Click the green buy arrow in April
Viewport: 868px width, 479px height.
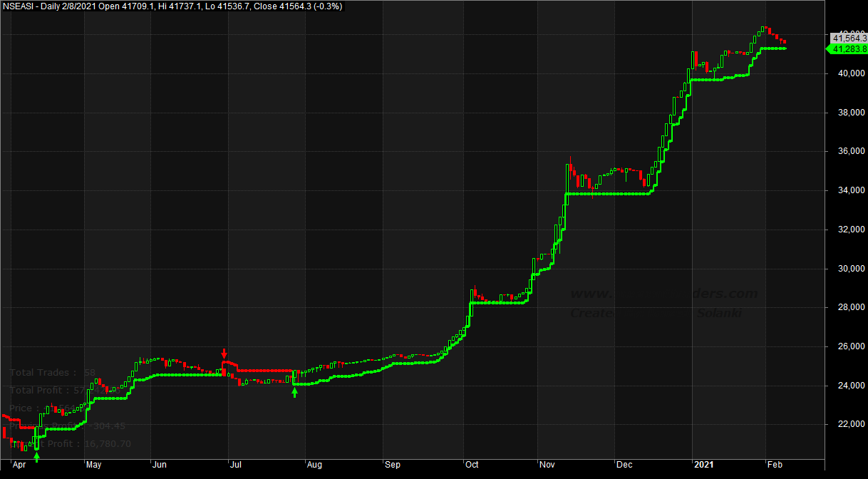[36, 457]
